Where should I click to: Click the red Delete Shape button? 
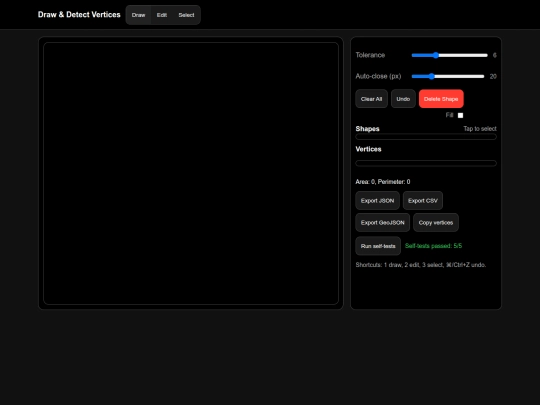pos(441,99)
